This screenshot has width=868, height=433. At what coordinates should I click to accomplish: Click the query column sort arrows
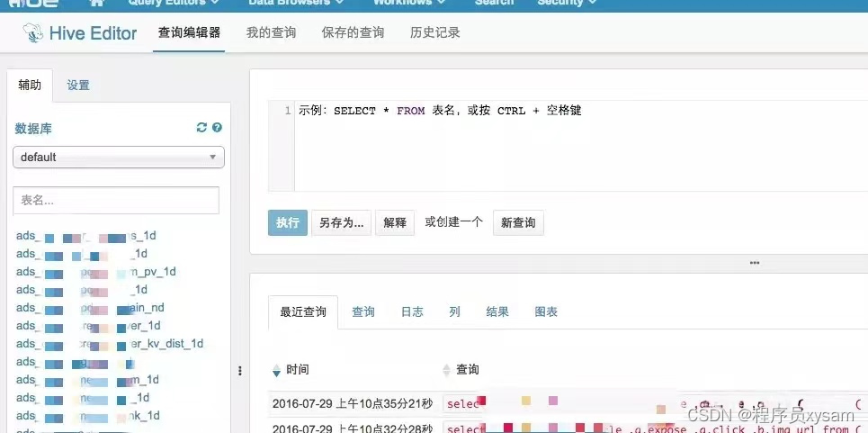pyautogui.click(x=447, y=370)
